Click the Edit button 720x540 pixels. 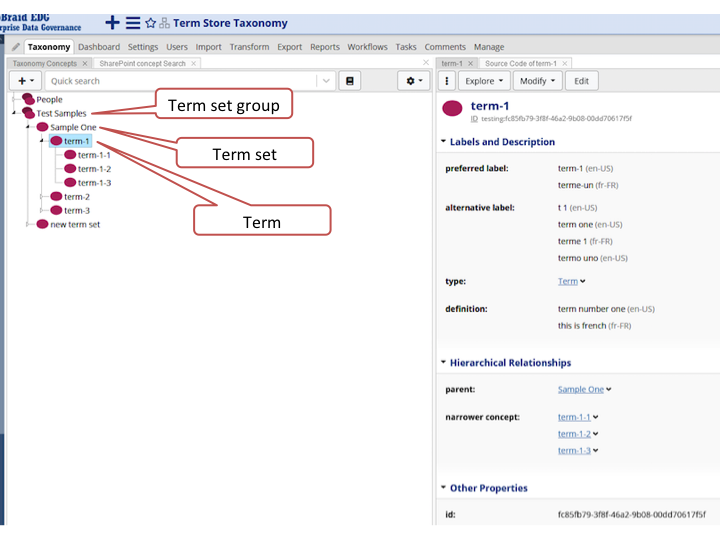pyautogui.click(x=581, y=81)
